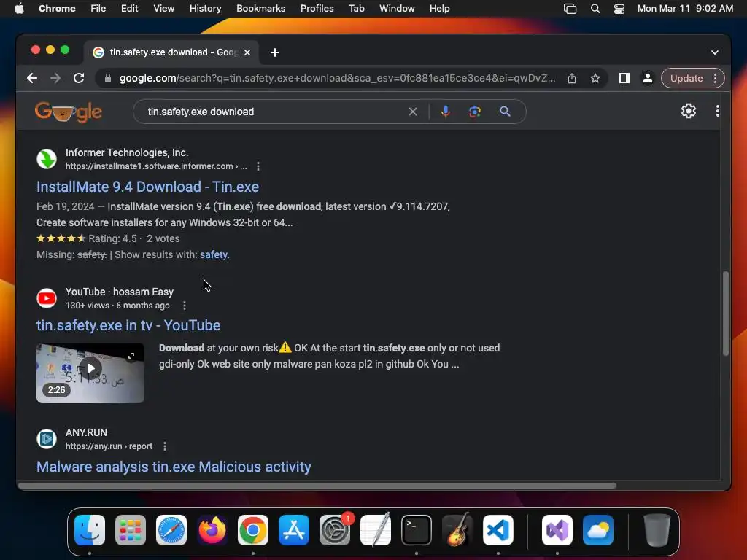Show results with safety link
Viewport: 747px width, 560px height.
click(x=214, y=254)
